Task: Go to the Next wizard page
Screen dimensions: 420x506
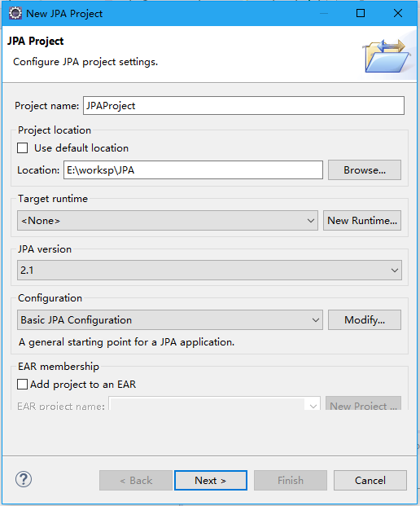Action: pyautogui.click(x=211, y=481)
